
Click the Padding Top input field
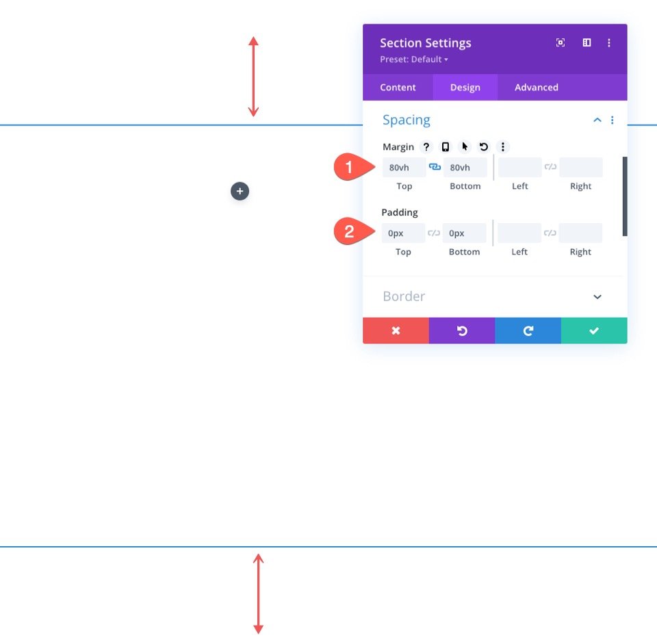pyautogui.click(x=403, y=233)
